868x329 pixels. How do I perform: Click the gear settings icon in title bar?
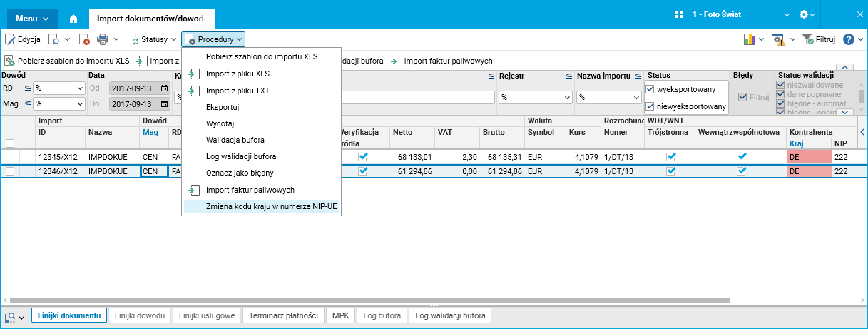(x=804, y=14)
